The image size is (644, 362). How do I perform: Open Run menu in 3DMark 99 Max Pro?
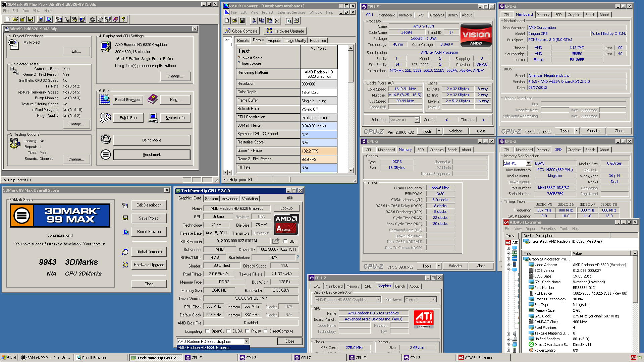(x=25, y=11)
